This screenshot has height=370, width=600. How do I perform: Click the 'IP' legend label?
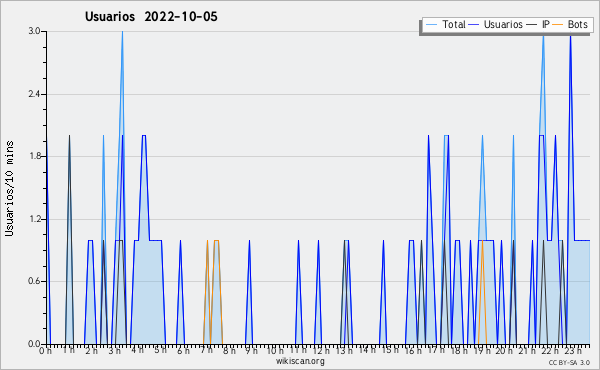tap(546, 24)
